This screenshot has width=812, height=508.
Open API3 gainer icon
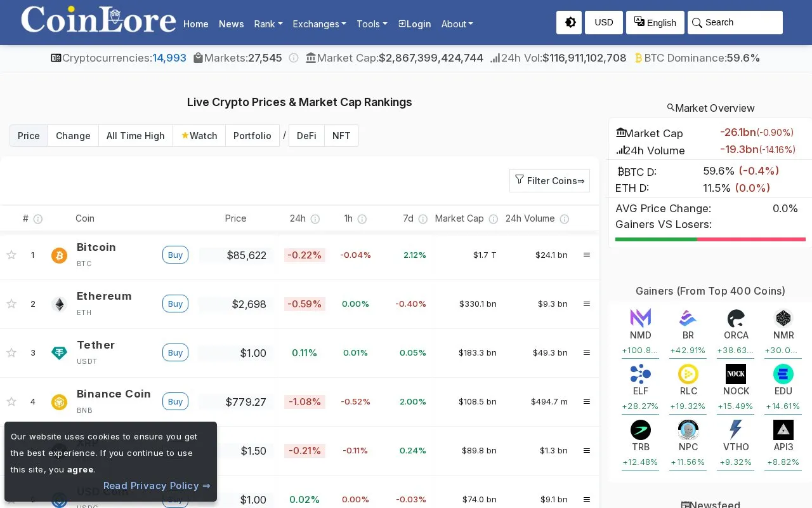pos(783,429)
